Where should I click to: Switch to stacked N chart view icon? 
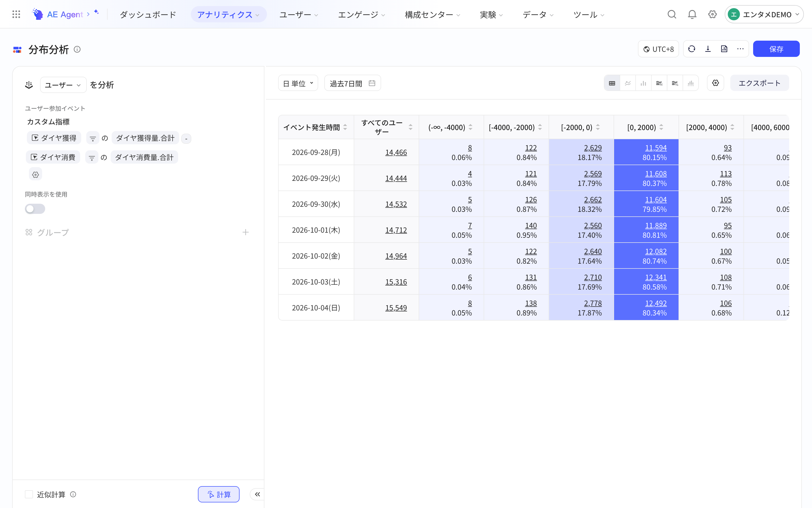click(659, 83)
